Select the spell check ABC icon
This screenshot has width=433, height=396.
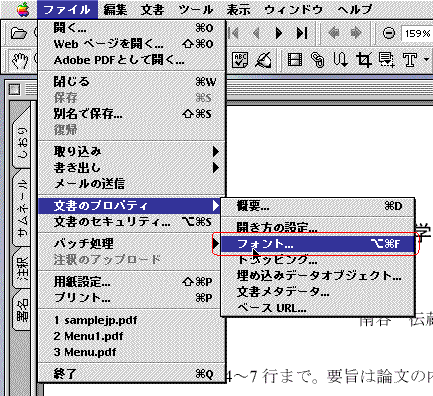[240, 60]
